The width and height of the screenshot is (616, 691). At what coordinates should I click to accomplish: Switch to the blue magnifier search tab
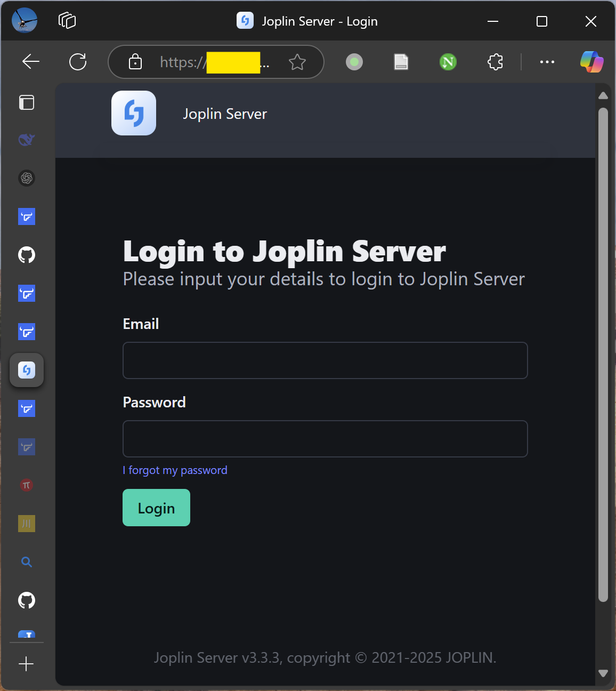pos(27,562)
